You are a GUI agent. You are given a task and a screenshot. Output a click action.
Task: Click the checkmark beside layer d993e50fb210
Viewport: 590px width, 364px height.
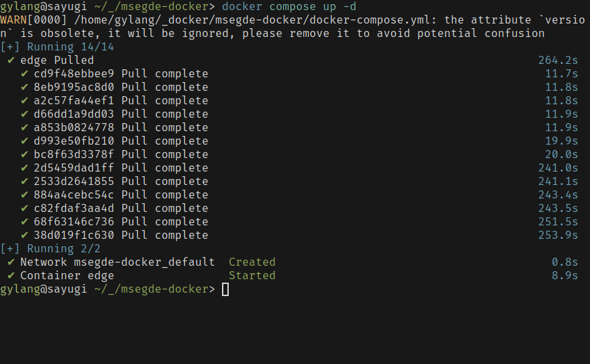24,141
